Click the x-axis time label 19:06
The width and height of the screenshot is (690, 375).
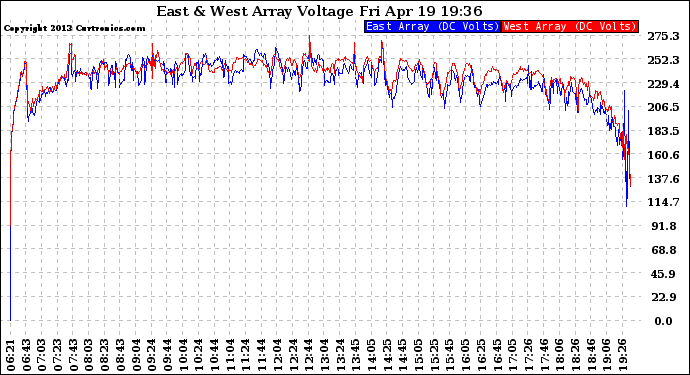(x=607, y=355)
